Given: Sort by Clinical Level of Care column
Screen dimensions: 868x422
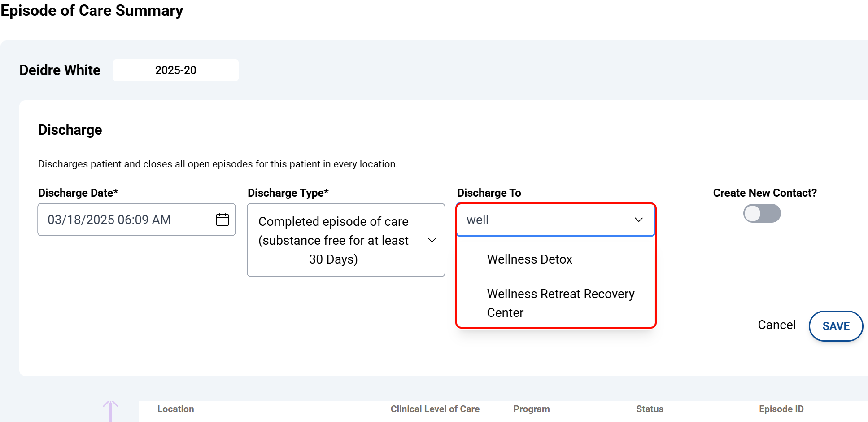Looking at the screenshot, I should point(435,409).
